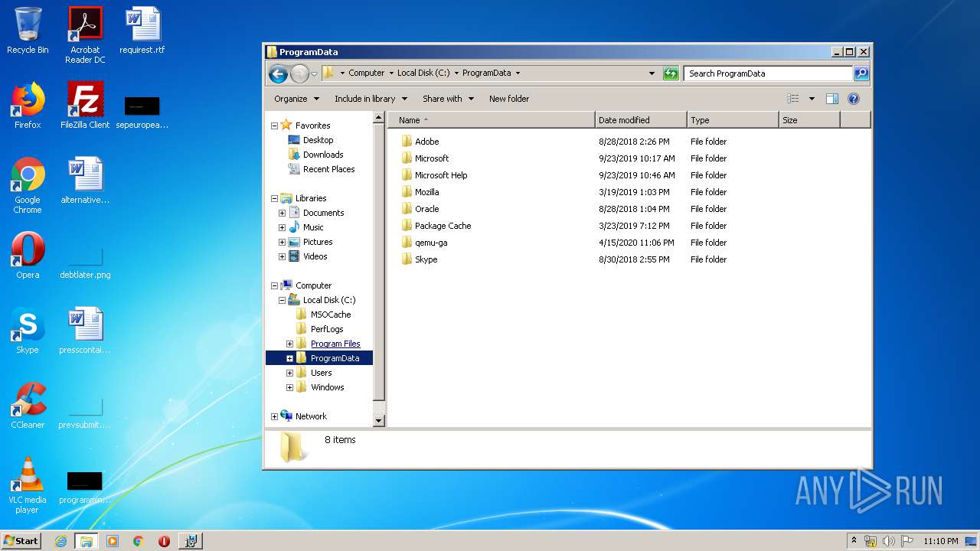Expand the Users tree node
This screenshot has width=980, height=551.
click(289, 373)
